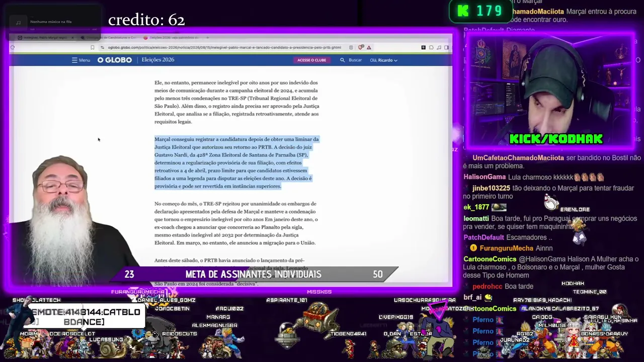The width and height of the screenshot is (644, 362).
Task: Click chat username pedrohcc
Action: point(487,287)
